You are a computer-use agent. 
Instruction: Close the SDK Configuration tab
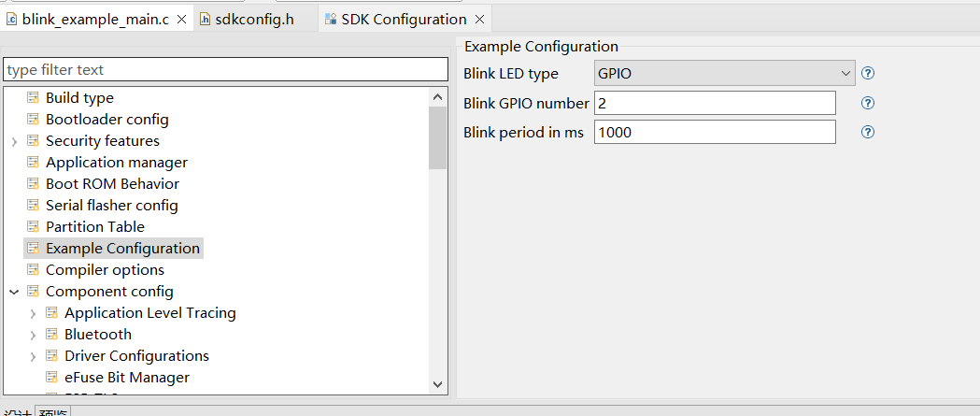(x=479, y=20)
